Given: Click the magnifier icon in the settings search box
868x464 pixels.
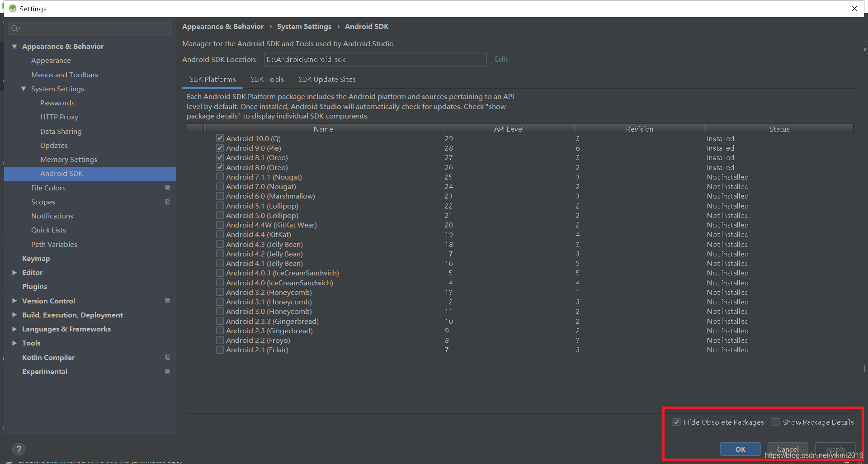Looking at the screenshot, I should click(x=15, y=28).
